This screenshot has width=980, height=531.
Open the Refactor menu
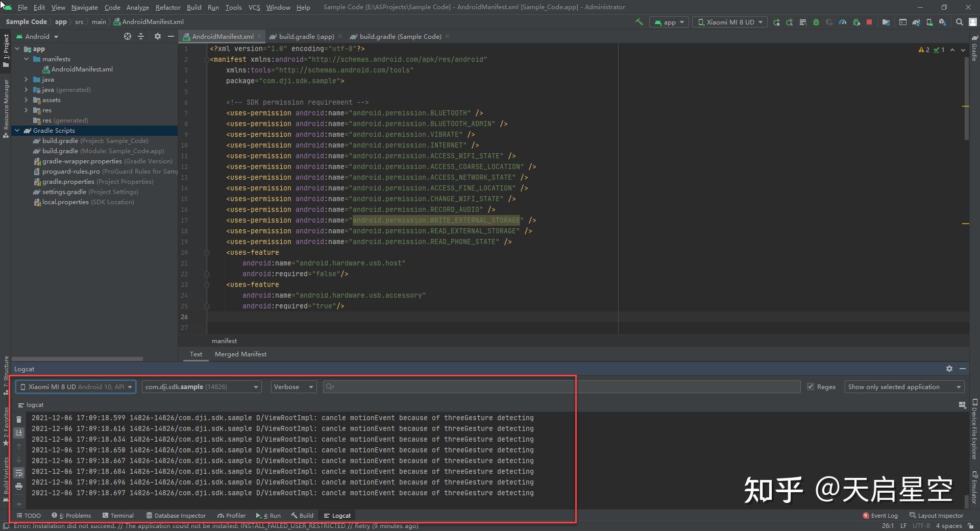(x=168, y=7)
